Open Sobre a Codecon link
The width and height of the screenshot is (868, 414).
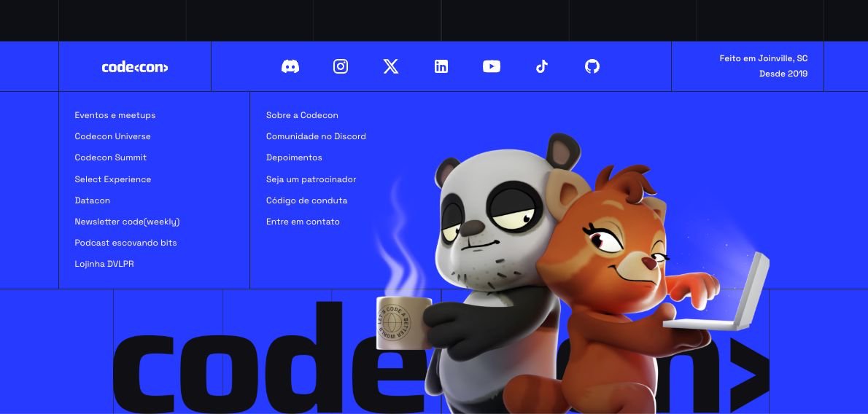(302, 115)
